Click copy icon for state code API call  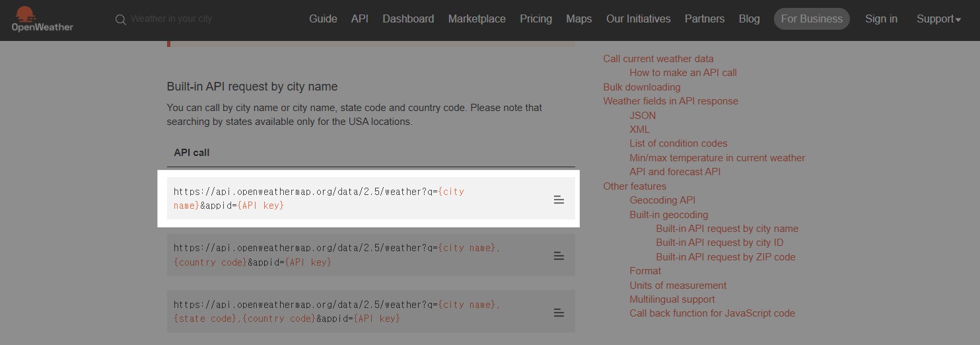559,313
